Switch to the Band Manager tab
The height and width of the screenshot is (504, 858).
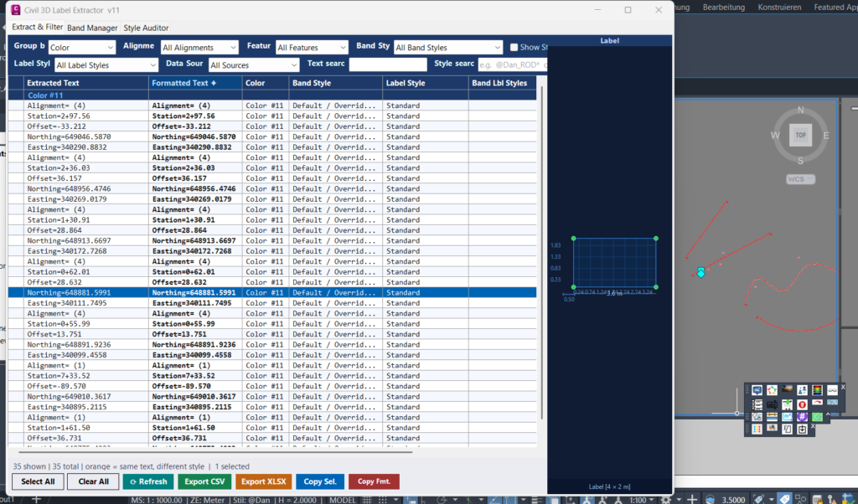pos(92,28)
